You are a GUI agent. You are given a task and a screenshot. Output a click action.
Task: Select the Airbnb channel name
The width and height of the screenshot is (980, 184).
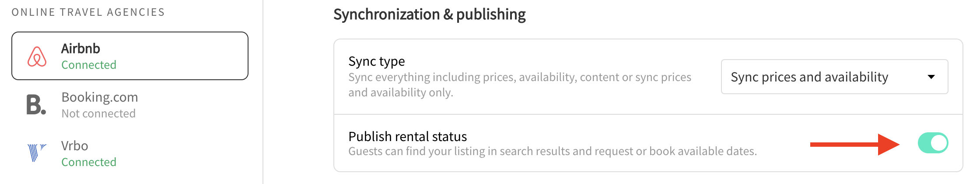tap(80, 49)
